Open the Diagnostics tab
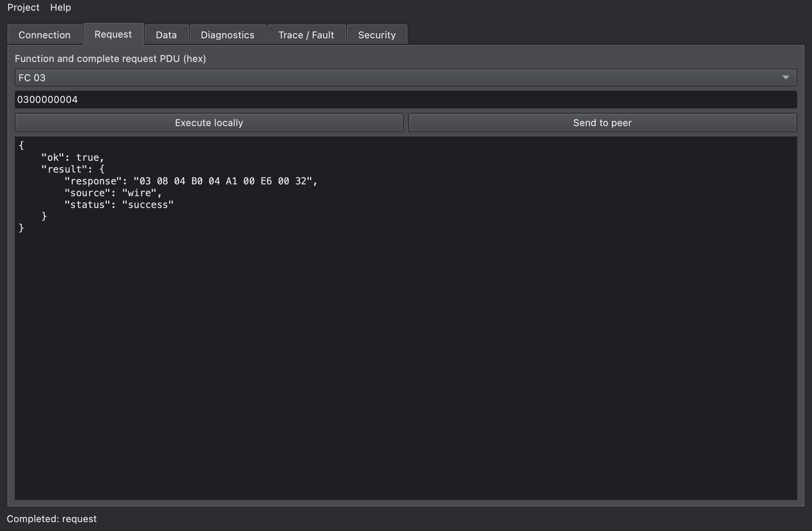Viewport: 812px width, 531px height. point(228,35)
